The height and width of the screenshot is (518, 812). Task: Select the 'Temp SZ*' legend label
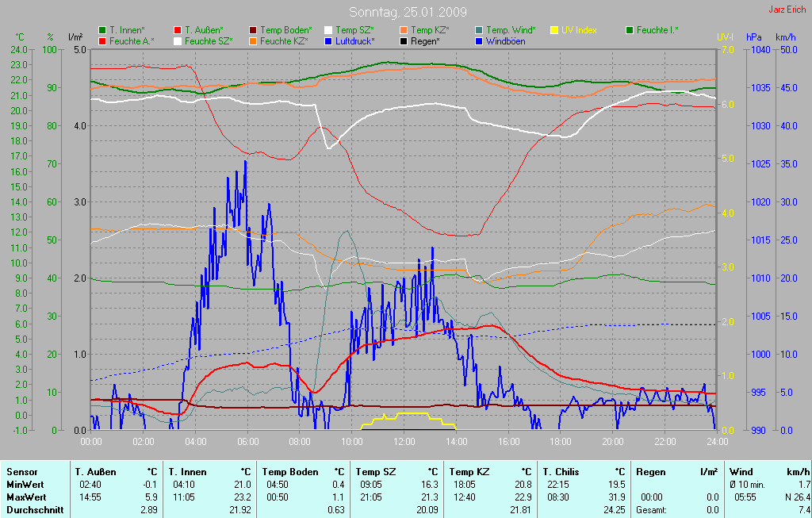pos(354,31)
